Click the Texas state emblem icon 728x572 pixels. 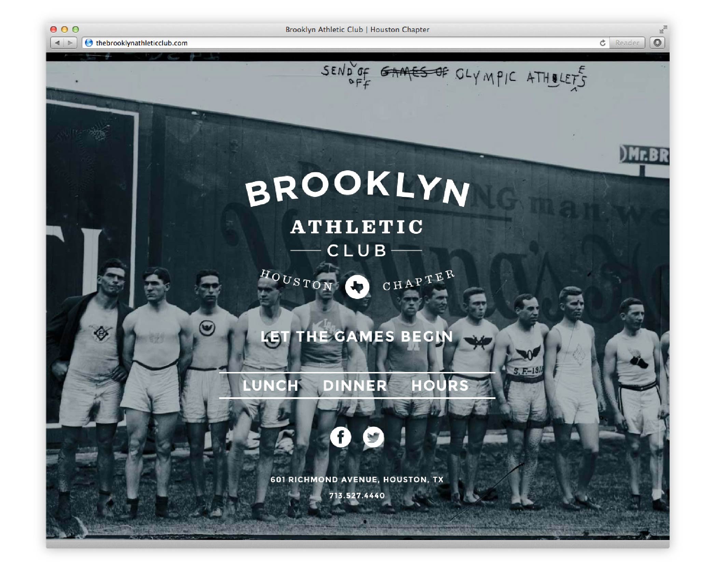tap(357, 287)
